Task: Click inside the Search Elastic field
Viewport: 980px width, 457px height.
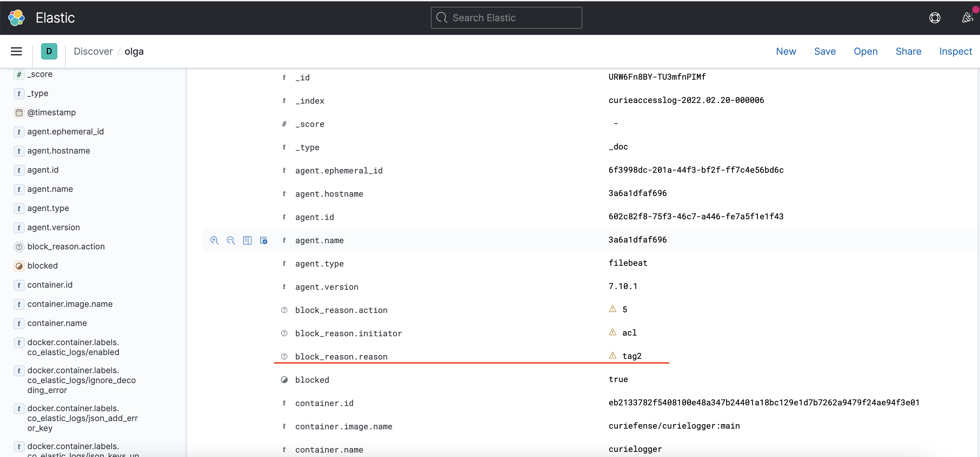Action: [x=506, y=17]
